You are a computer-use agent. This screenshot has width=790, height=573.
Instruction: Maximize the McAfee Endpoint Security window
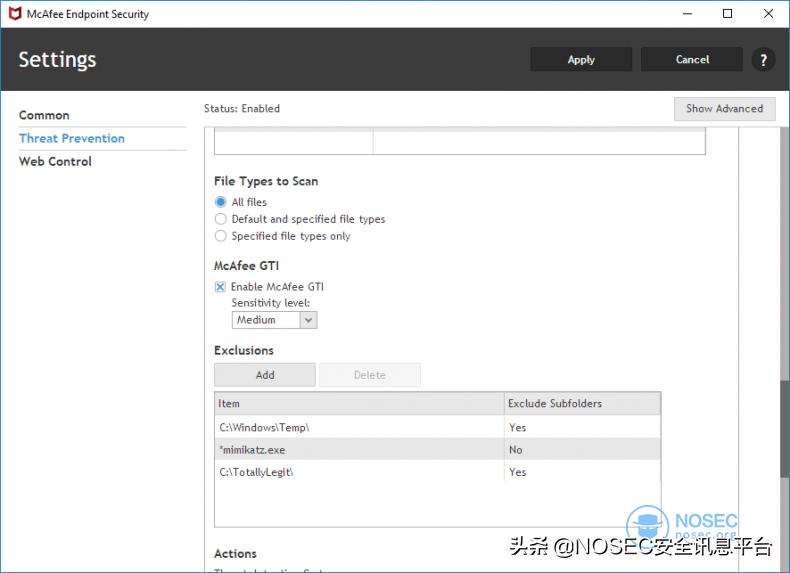coord(728,14)
